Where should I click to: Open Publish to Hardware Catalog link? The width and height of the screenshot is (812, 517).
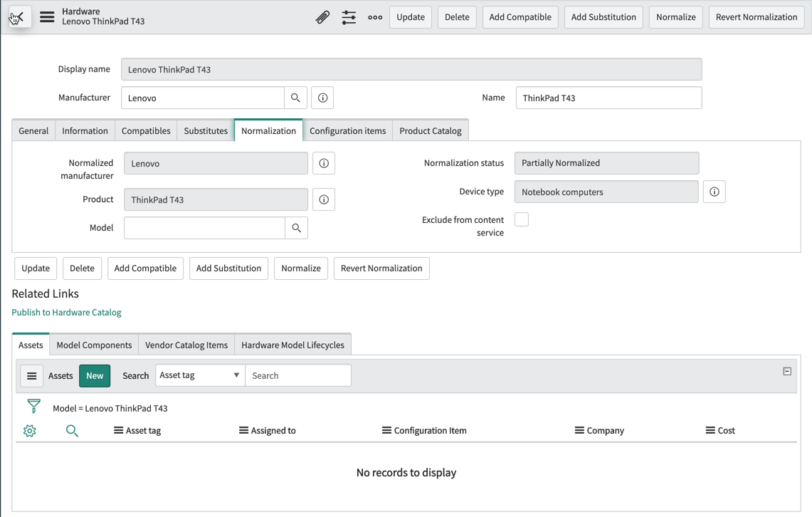click(x=66, y=313)
